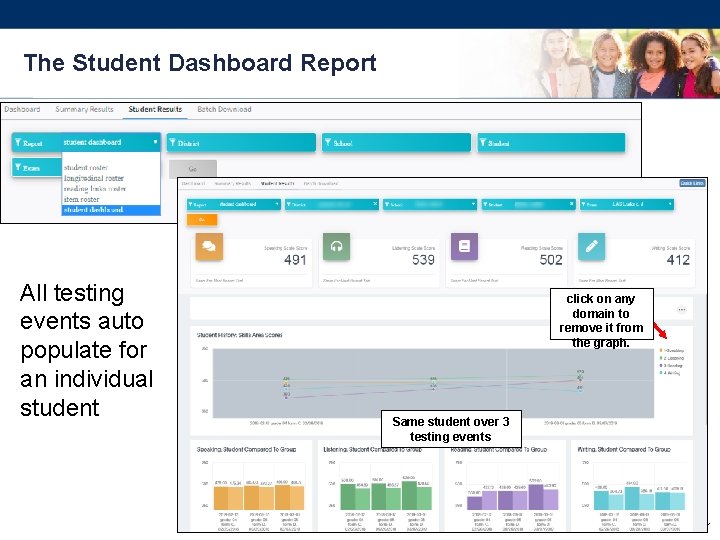Click the tallest teal bar in Writing chart
The image size is (720, 540).
[x=632, y=498]
